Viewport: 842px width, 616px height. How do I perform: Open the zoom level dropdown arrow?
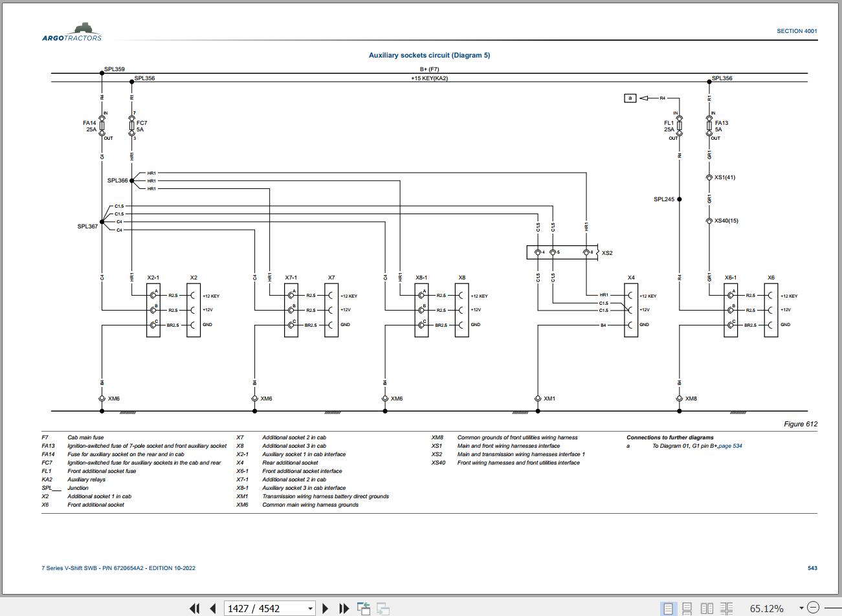pos(801,608)
